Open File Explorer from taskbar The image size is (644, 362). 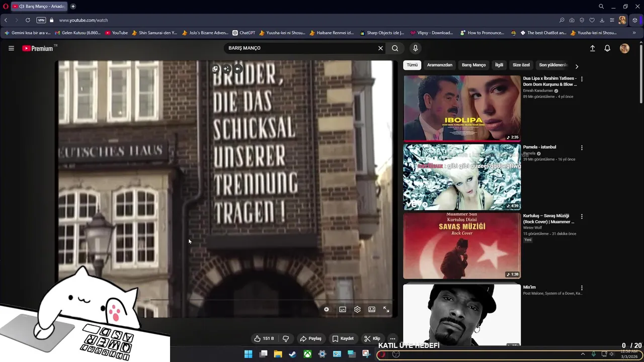click(278, 354)
